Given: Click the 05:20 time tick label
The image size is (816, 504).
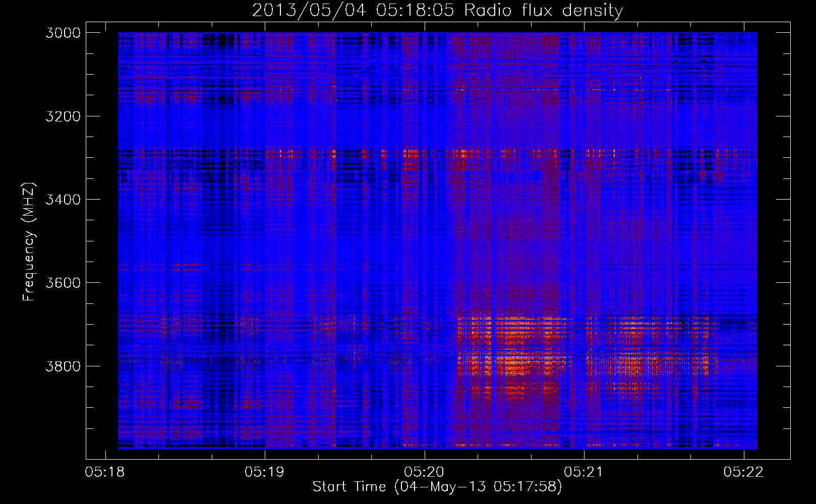Looking at the screenshot, I should (x=424, y=472).
